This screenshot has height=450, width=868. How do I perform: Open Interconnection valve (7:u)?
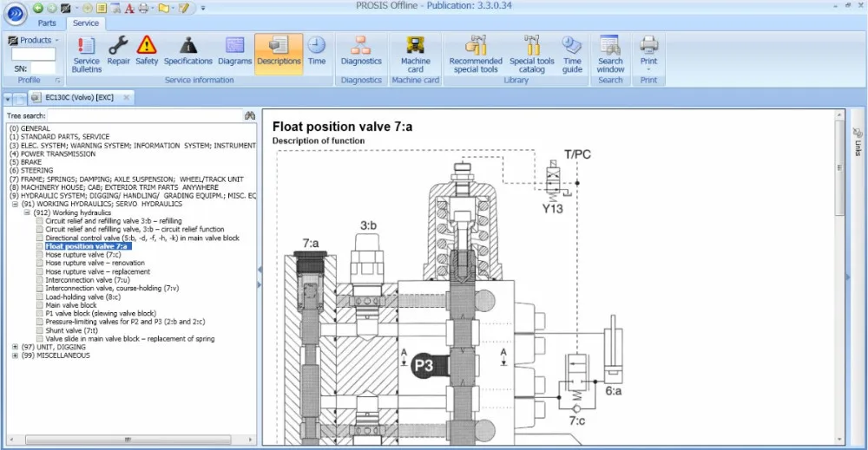tap(88, 280)
